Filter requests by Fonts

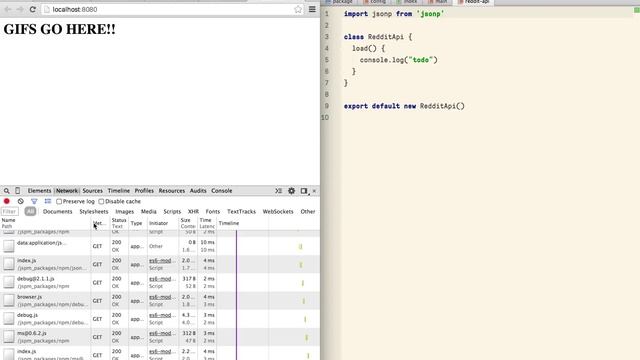tap(213, 211)
